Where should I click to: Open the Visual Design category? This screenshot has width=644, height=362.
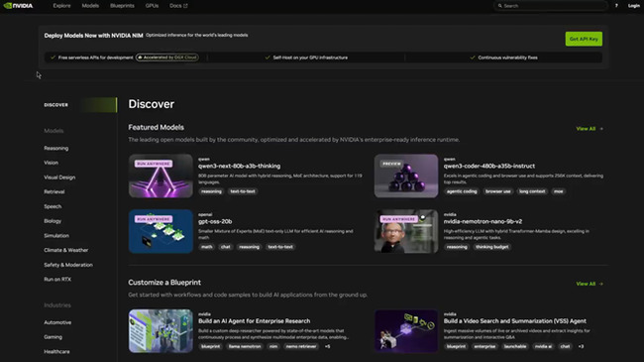pos(59,178)
